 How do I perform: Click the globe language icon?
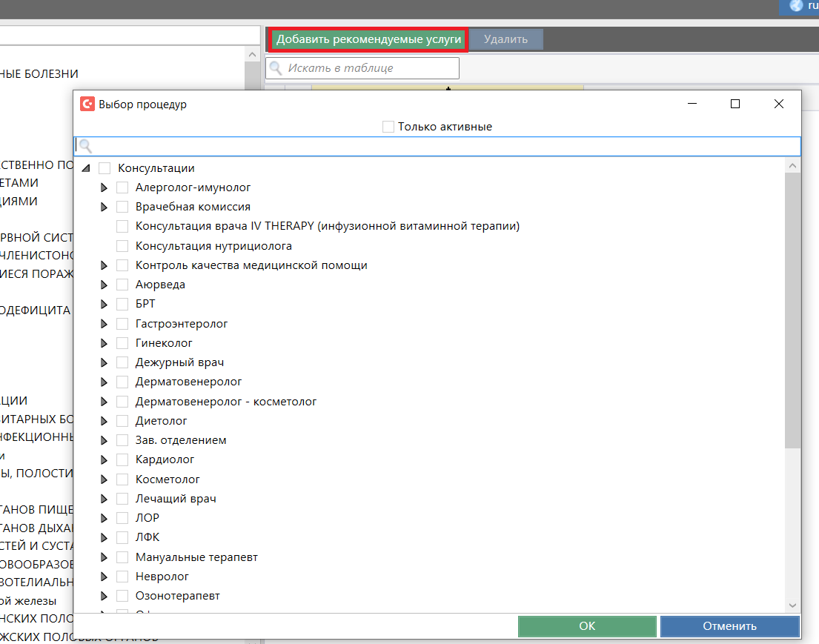click(x=797, y=6)
